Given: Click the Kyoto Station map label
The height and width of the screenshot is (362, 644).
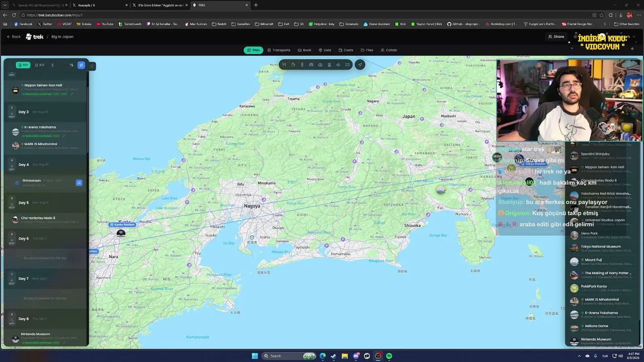Looking at the screenshot, I should click(x=123, y=224).
